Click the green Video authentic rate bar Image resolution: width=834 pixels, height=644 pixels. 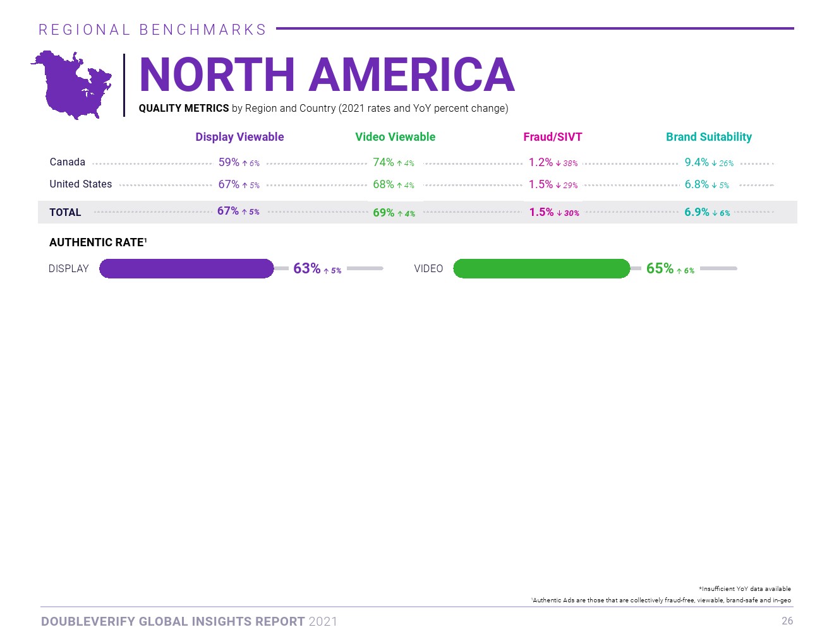pos(541,268)
